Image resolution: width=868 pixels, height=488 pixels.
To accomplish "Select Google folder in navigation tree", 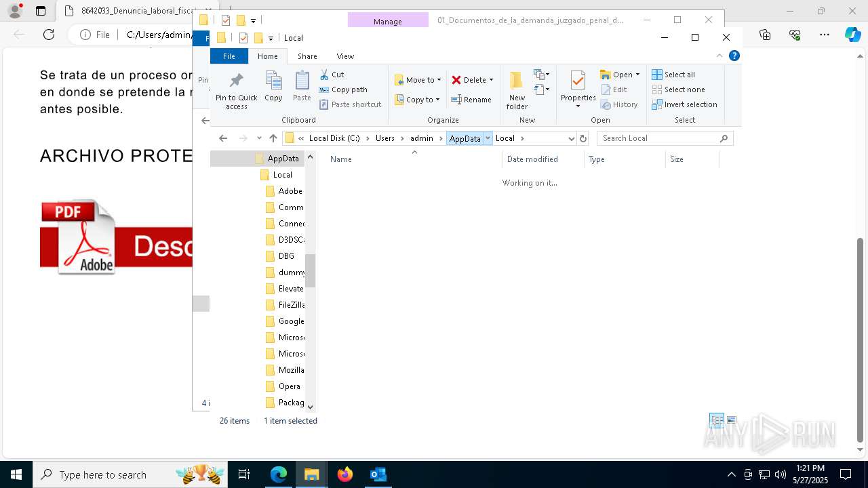I will tap(285, 321).
